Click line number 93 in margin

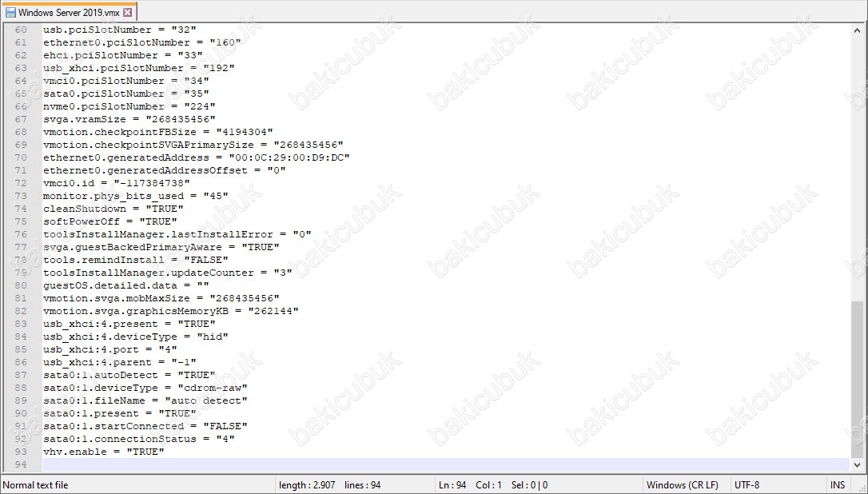click(21, 452)
